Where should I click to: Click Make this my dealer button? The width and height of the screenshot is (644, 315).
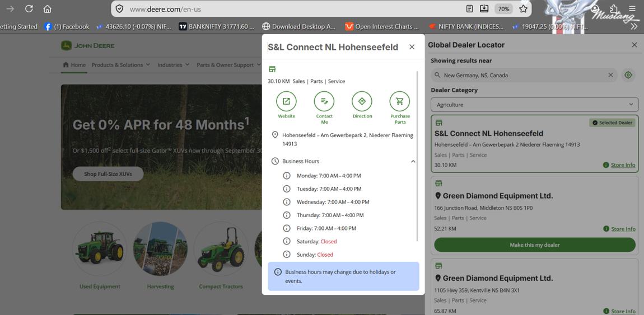coord(535,245)
